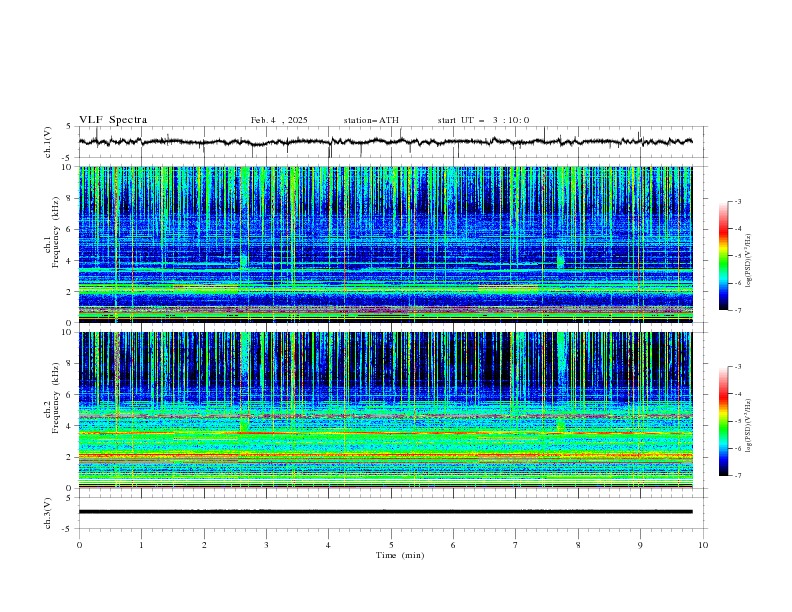Click the ch.1 voltage waveform trace
Image resolution: width=792 pixels, height=612 pixels.
pyautogui.click(x=385, y=142)
